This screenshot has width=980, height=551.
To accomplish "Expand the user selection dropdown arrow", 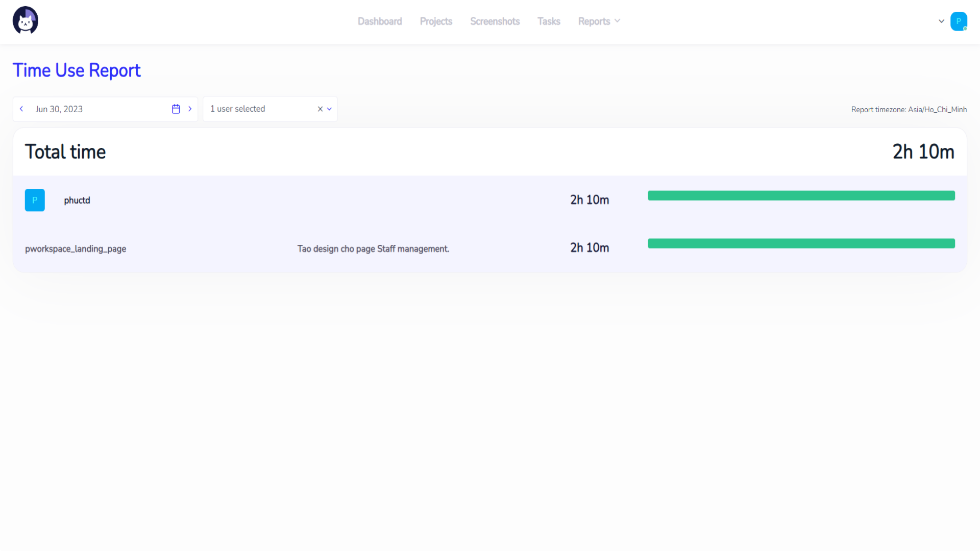I will [x=329, y=109].
